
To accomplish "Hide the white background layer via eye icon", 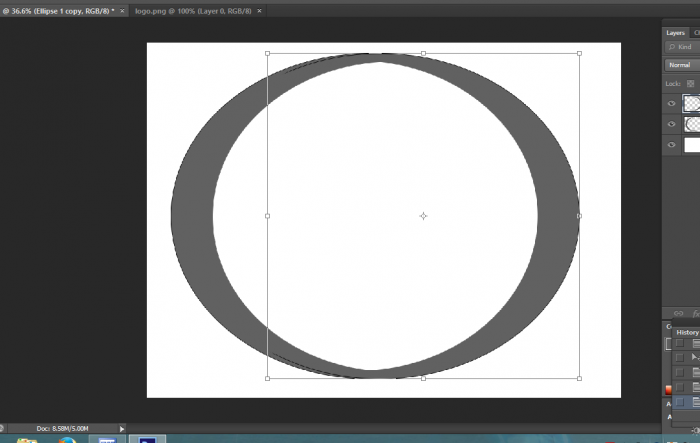I will [671, 145].
